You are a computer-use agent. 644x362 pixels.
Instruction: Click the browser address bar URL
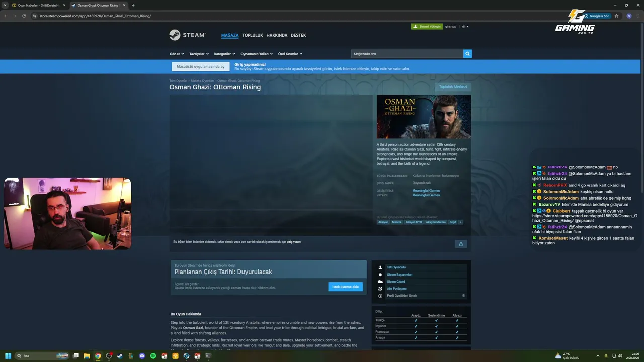(95, 16)
